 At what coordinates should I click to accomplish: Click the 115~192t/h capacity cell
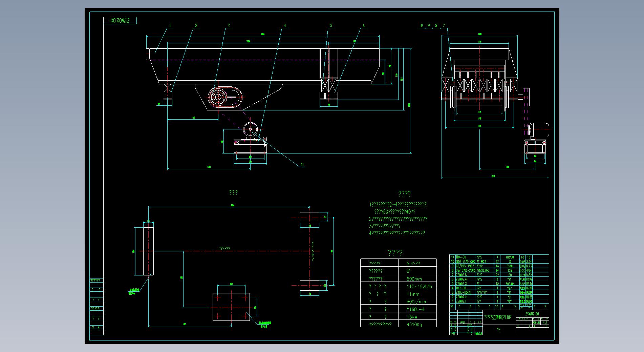(x=419, y=286)
